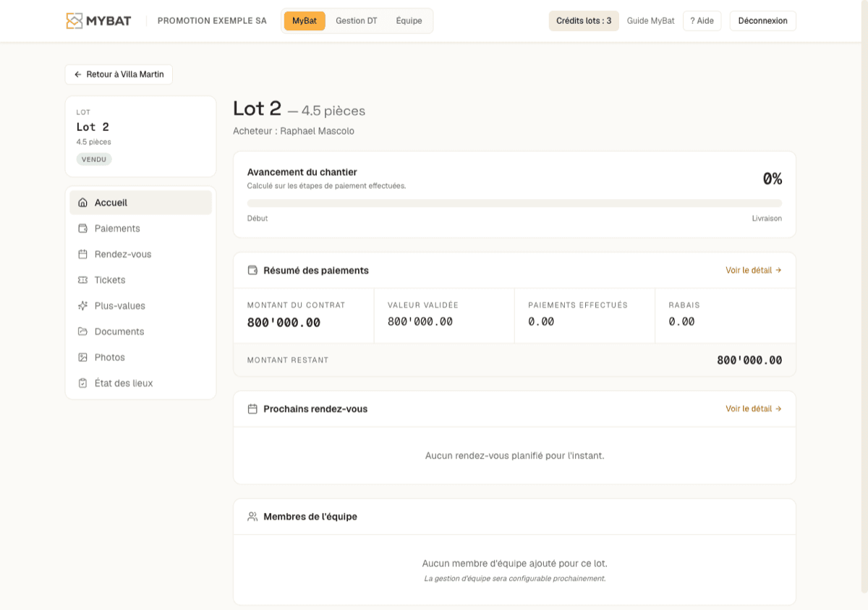Open the Plus-values sidebar section

pyautogui.click(x=140, y=306)
